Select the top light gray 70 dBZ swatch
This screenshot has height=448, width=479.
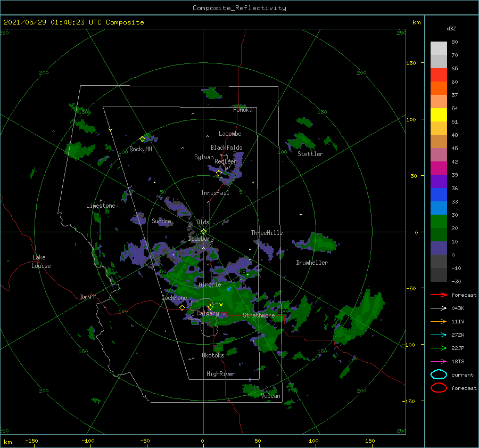point(439,48)
